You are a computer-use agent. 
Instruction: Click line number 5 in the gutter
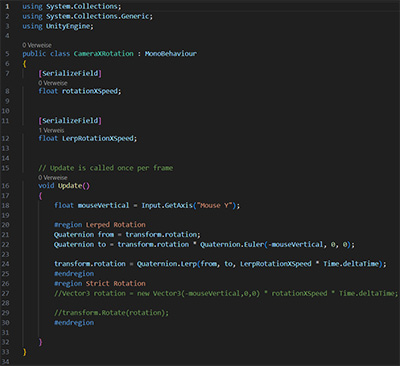click(8, 54)
